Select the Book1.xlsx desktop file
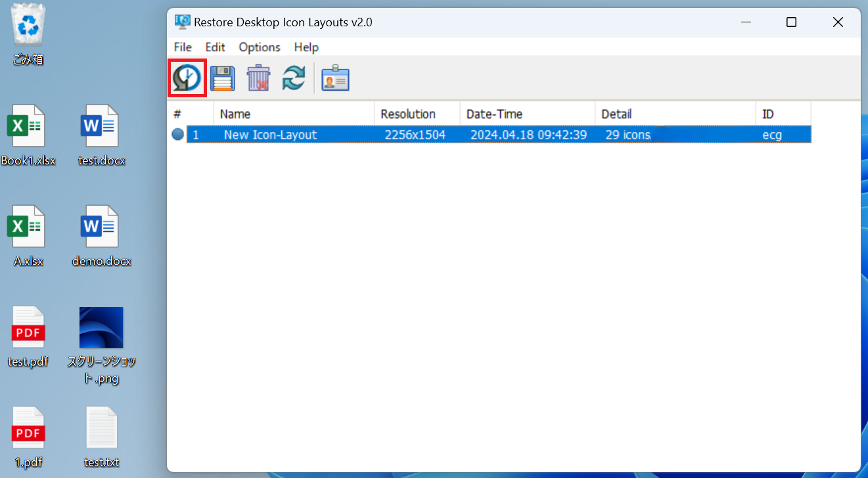 point(28,135)
